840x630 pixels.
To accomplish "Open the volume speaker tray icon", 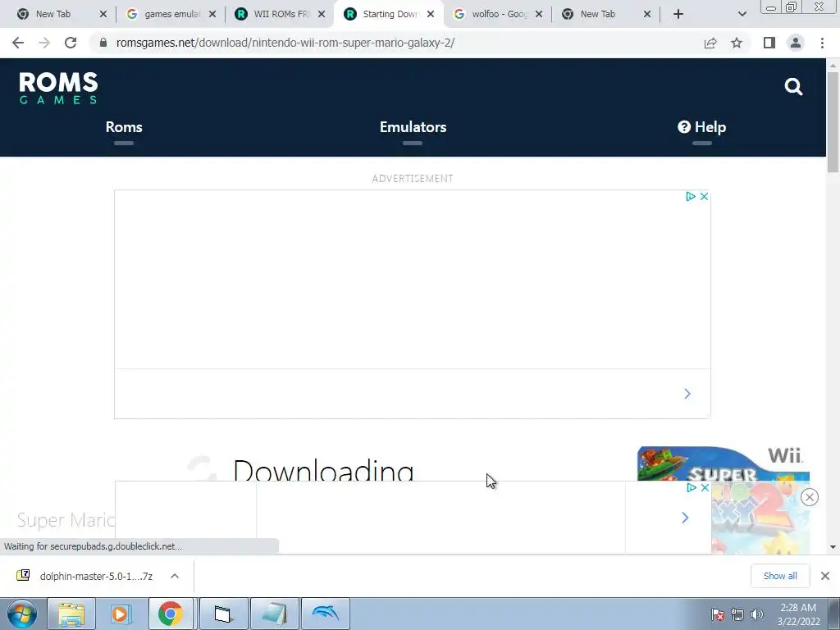I will 757,614.
